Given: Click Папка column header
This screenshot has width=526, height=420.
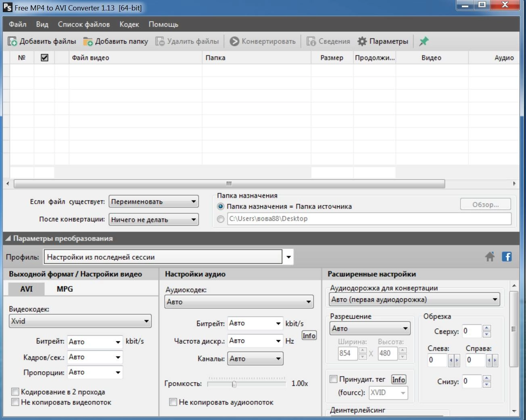Looking at the screenshot, I should point(257,58).
